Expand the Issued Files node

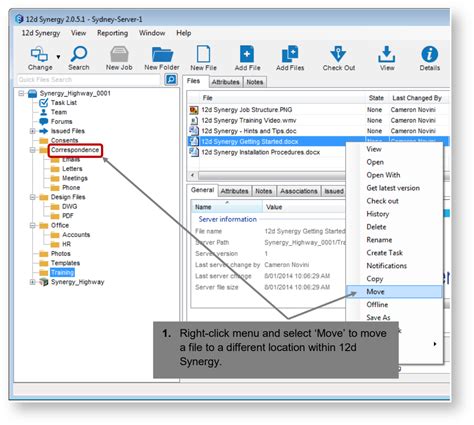point(33,131)
